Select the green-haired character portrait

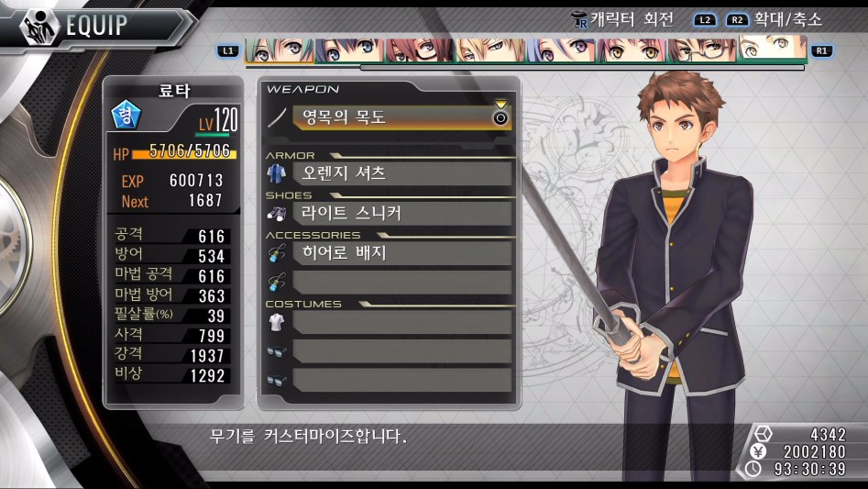point(280,50)
